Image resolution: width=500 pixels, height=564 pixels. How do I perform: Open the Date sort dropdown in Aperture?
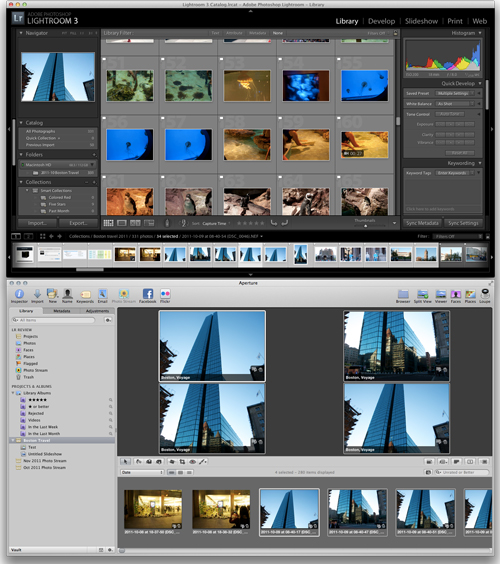142,472
